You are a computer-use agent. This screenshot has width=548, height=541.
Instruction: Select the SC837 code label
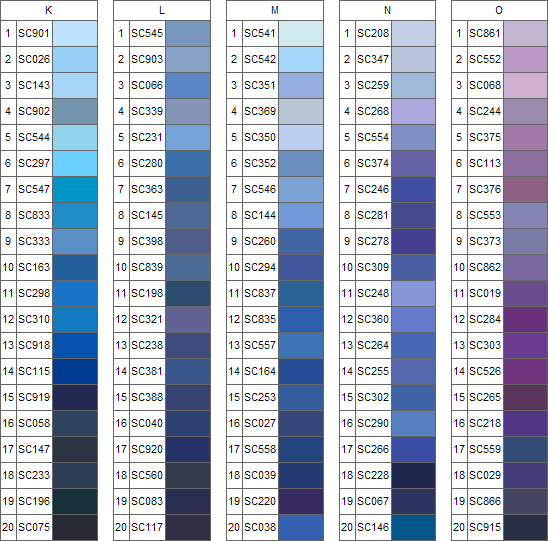(260, 293)
